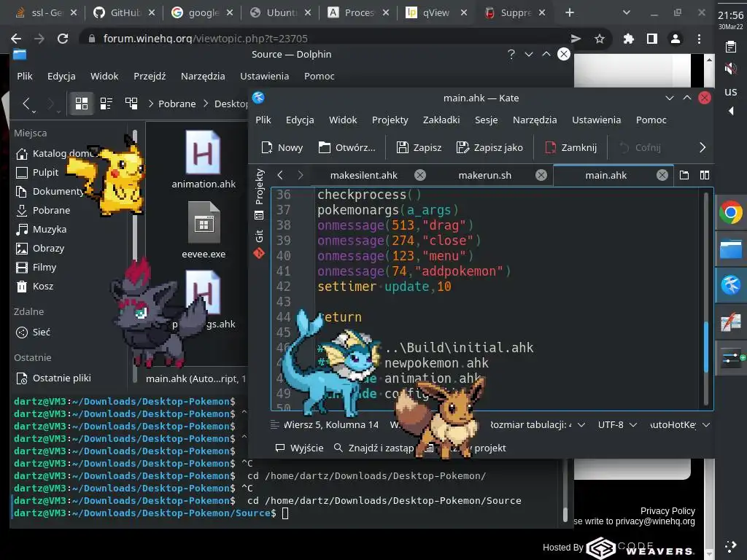This screenshot has width=747, height=560.
Task: Open the Projekty side panel in Kate
Action: click(x=259, y=187)
